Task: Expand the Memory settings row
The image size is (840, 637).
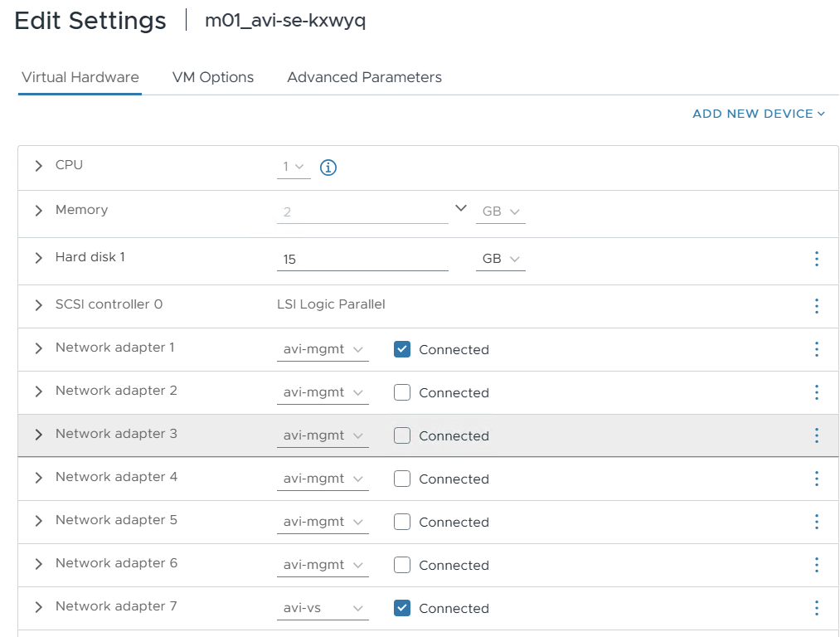Action: point(39,211)
